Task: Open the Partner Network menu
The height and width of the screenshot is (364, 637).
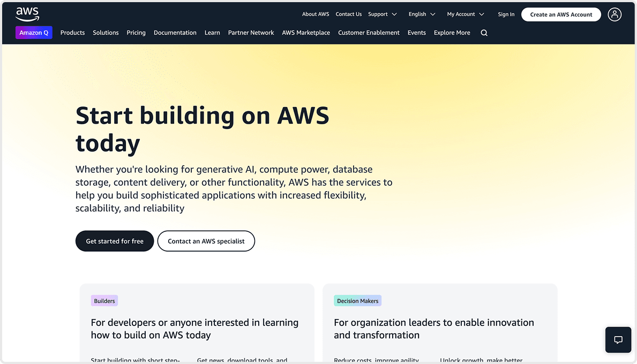Action: (x=251, y=33)
